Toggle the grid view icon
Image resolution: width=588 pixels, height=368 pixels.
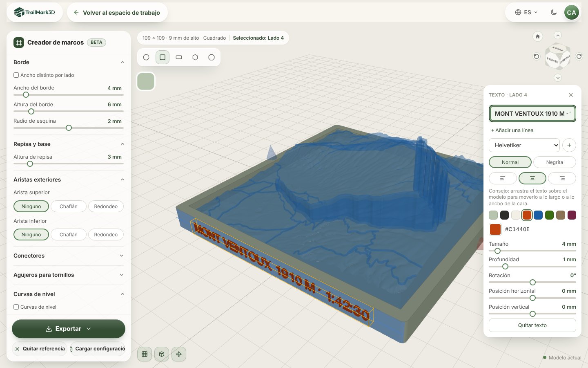(145, 354)
